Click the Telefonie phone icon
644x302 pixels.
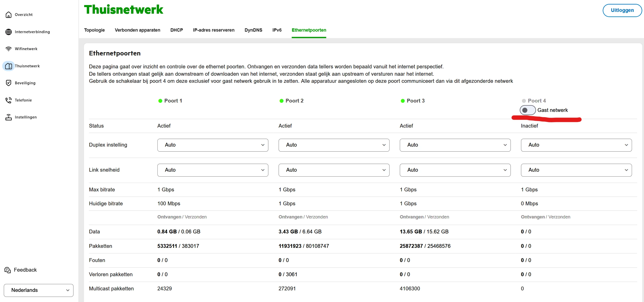pyautogui.click(x=8, y=100)
